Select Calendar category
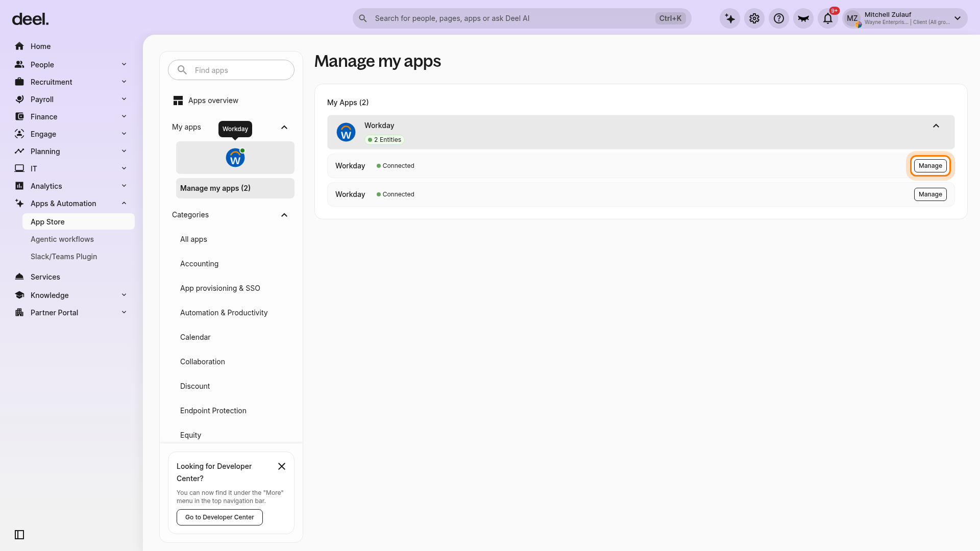Viewport: 980px width, 551px height. click(x=195, y=337)
